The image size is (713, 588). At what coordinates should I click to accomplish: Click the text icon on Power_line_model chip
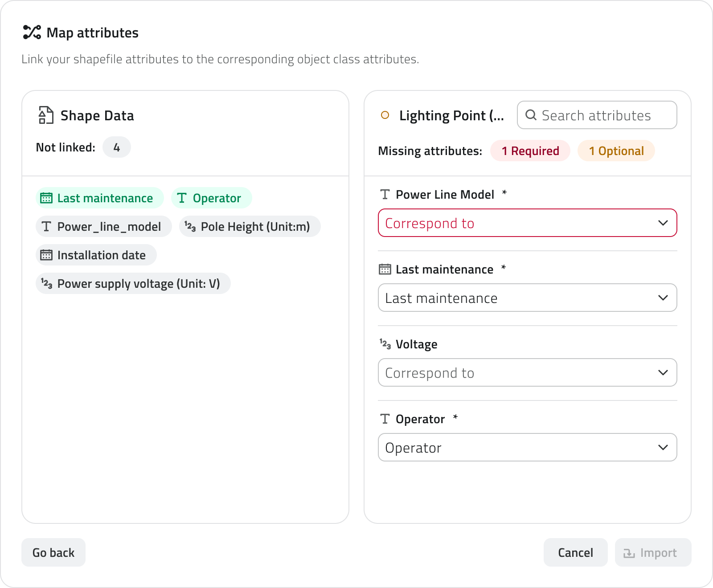(x=46, y=227)
